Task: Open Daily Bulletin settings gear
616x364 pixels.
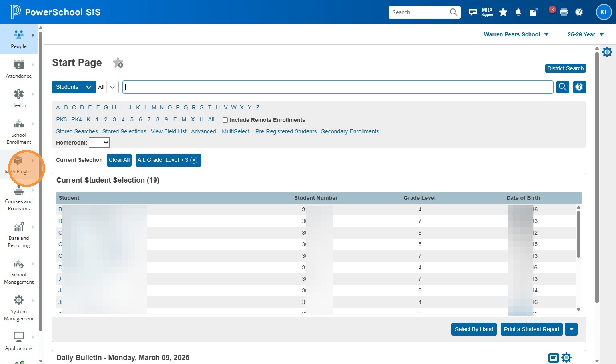Action: 566,358
